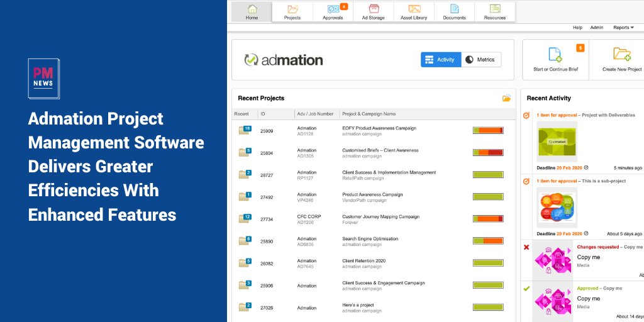This screenshot has width=644, height=322.
Task: Open Customised Briefs – Client Awareness project
Action: [380, 150]
